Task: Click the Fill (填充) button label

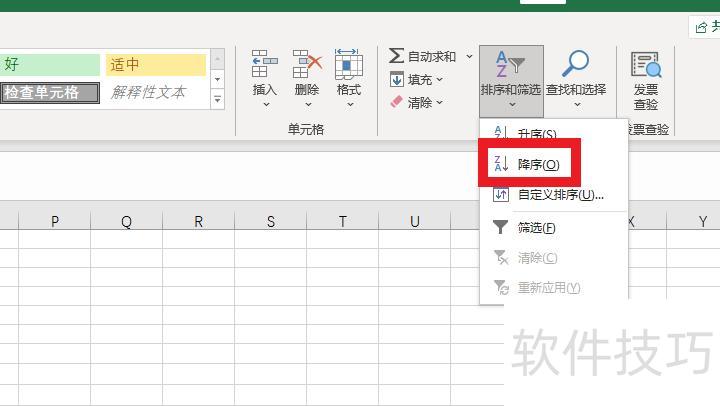Action: [x=420, y=80]
